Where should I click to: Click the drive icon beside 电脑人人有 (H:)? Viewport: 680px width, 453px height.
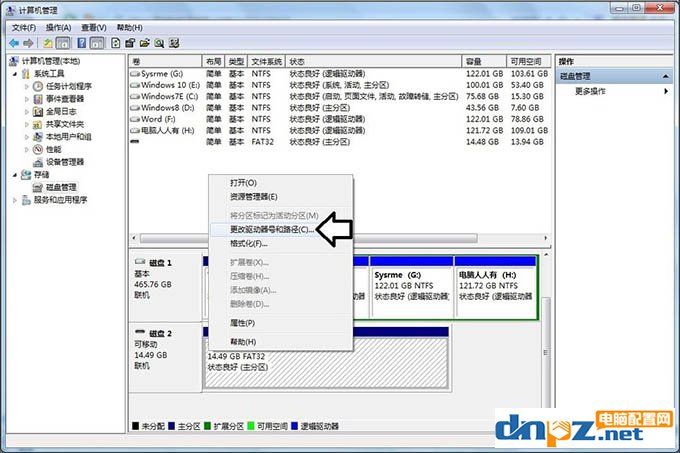135,130
